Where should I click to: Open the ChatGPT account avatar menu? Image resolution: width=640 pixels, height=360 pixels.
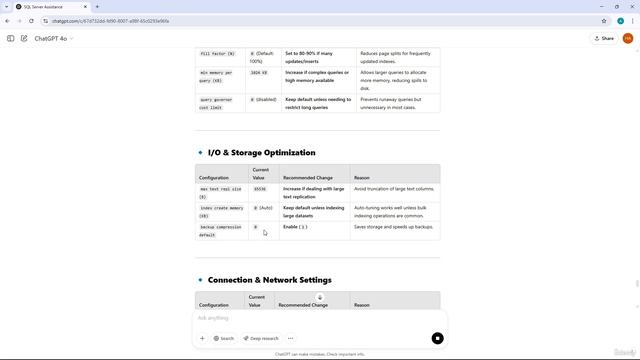(x=628, y=38)
